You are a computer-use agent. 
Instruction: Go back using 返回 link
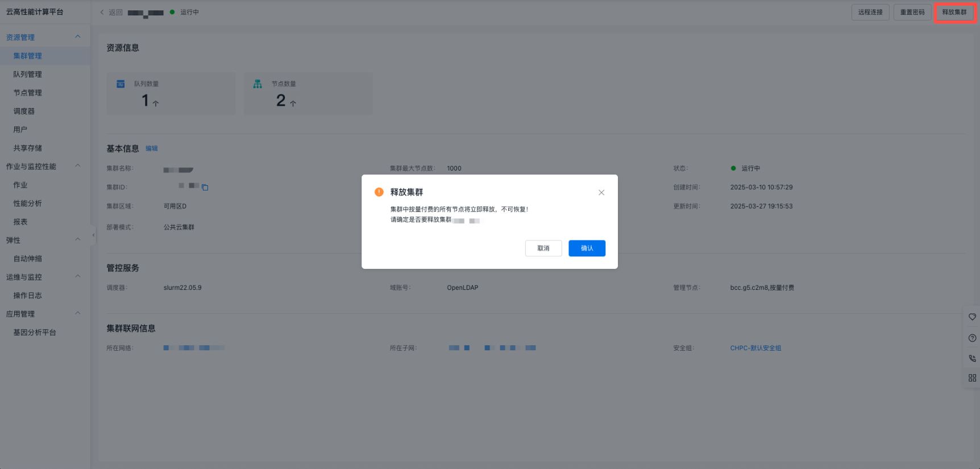(x=116, y=12)
